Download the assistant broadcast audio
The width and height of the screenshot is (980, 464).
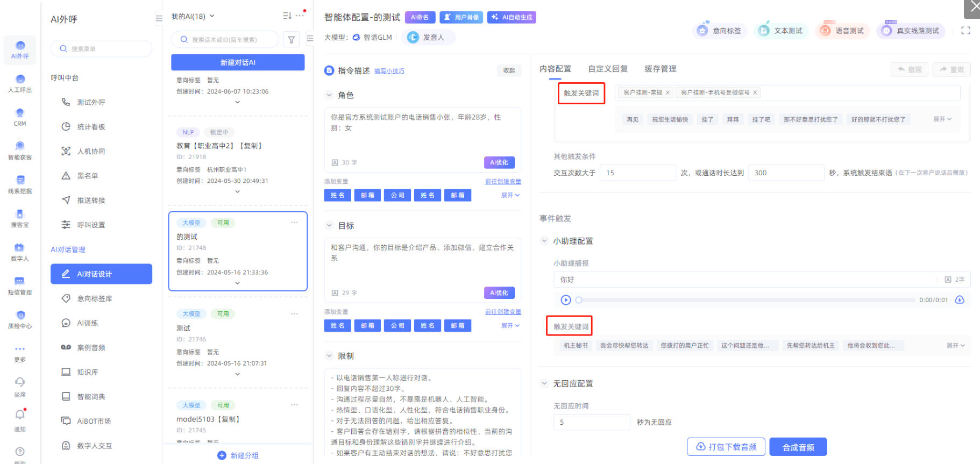[x=960, y=300]
